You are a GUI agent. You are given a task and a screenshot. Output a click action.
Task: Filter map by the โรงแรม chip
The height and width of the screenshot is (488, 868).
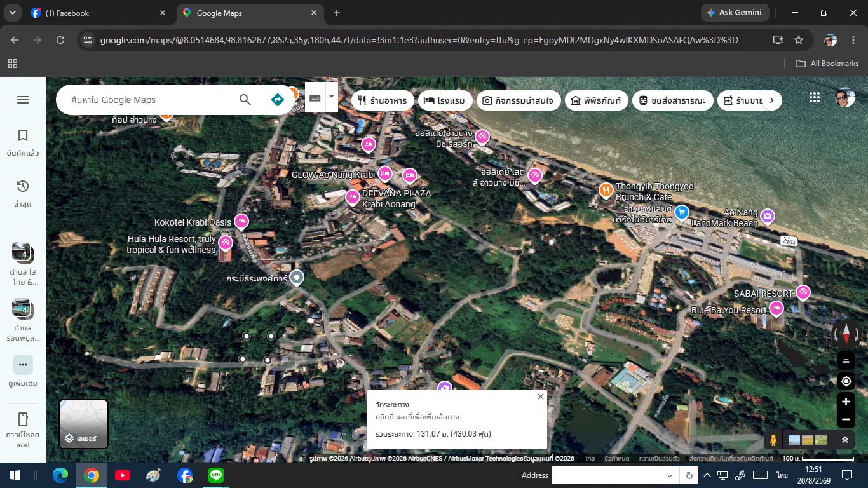tap(444, 100)
